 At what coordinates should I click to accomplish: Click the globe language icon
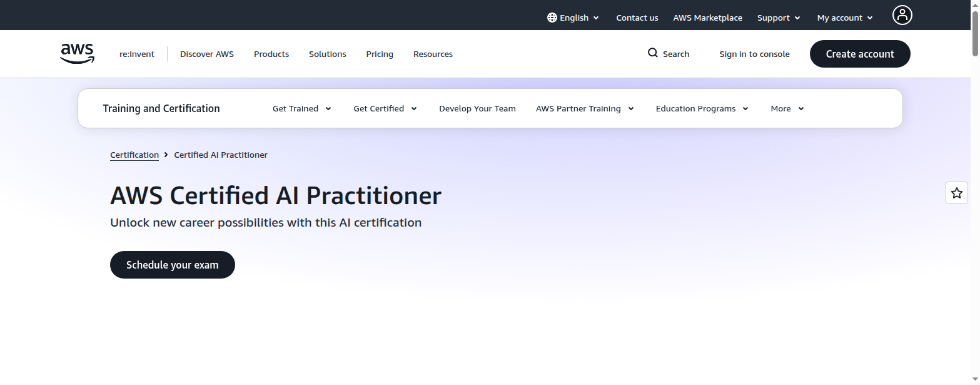click(x=552, y=18)
